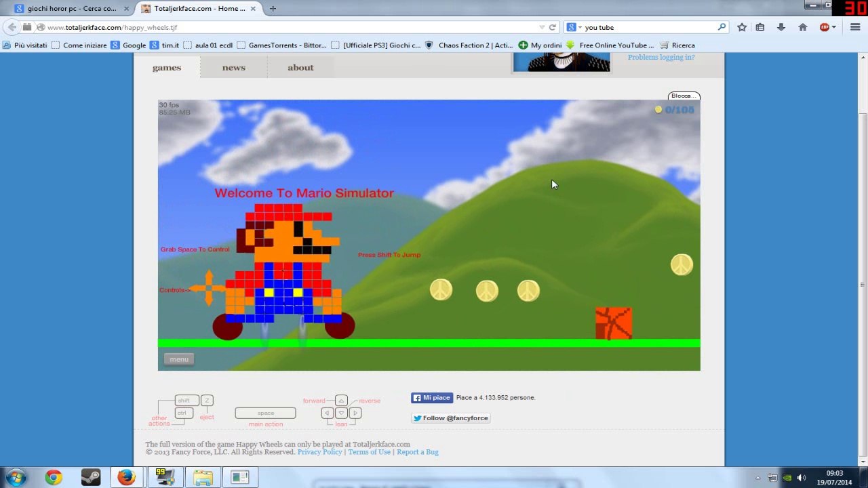
Task: Open the tim.it bookmark
Action: pyautogui.click(x=165, y=45)
